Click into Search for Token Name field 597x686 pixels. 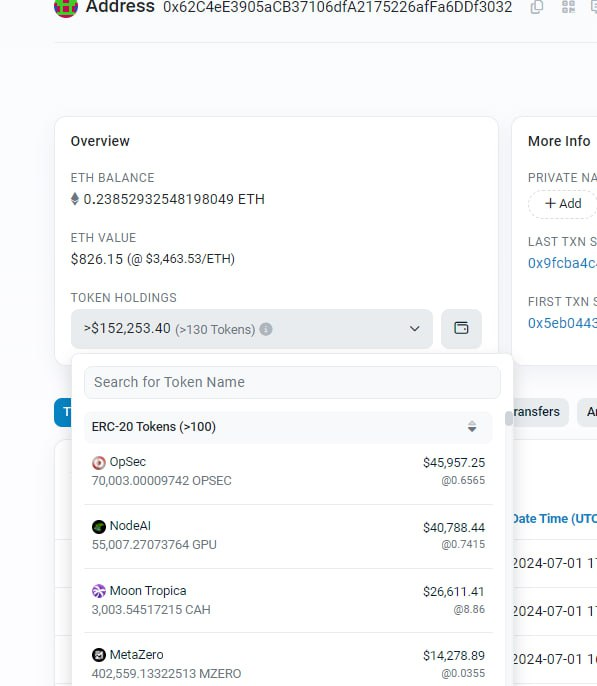click(292, 382)
